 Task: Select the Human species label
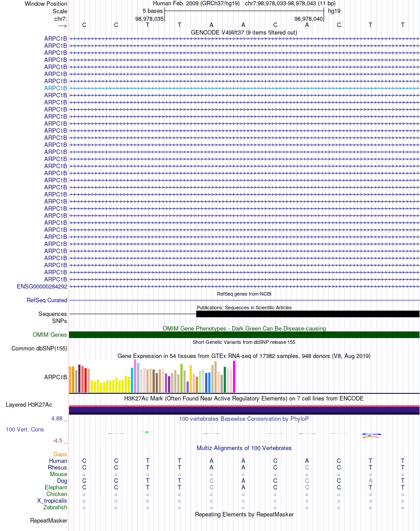coord(58,461)
